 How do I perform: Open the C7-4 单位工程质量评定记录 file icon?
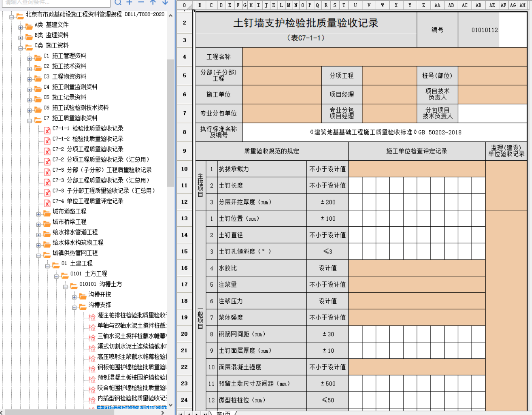click(47, 203)
